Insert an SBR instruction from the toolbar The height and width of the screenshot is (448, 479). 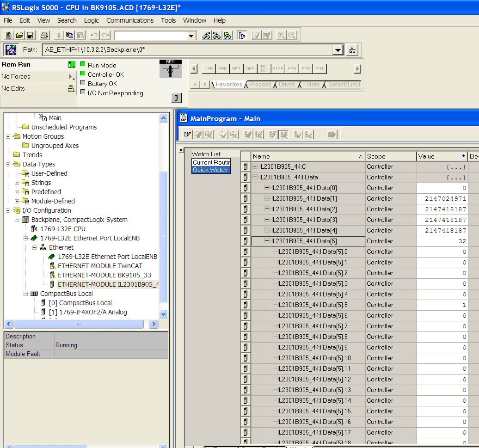pos(222,69)
